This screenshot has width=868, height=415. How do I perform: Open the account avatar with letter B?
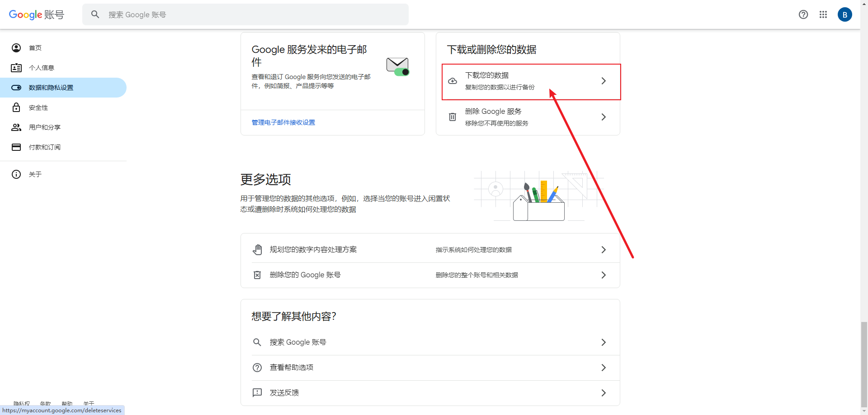844,14
